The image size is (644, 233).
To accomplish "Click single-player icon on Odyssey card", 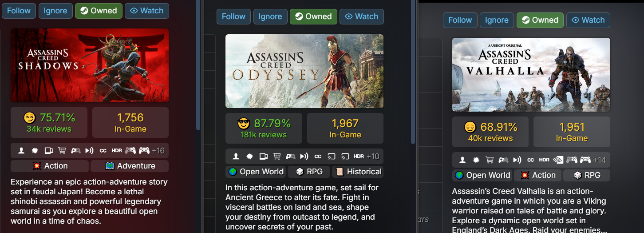I will 236,157.
